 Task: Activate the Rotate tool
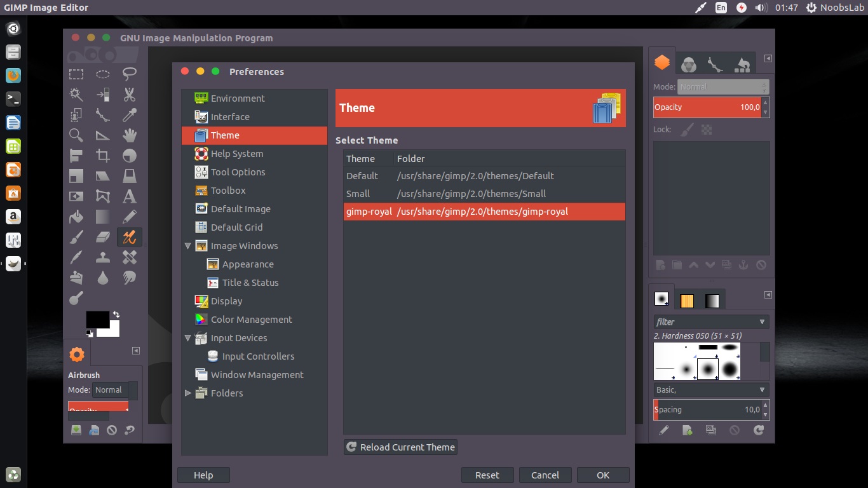tap(130, 156)
